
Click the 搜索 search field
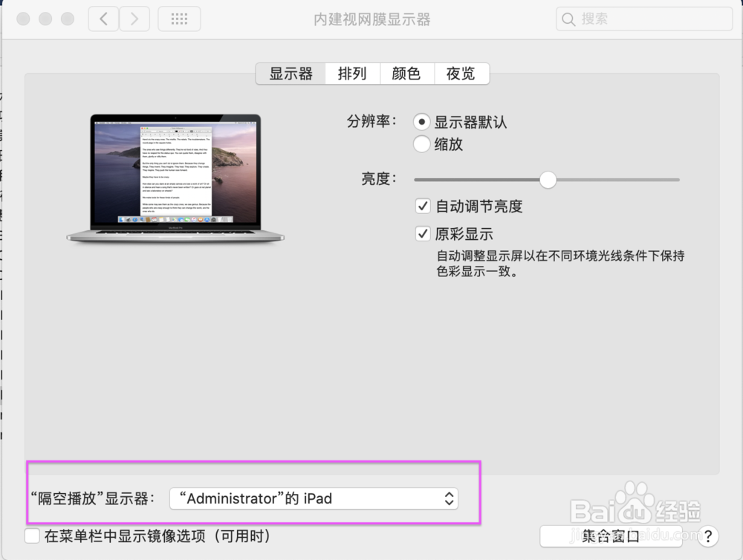(x=644, y=19)
